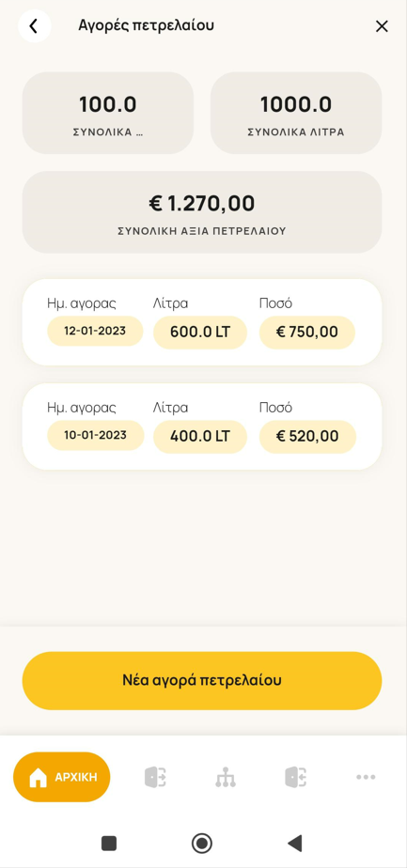Tap the Android recent apps square button
The height and width of the screenshot is (868, 407).
(x=109, y=843)
